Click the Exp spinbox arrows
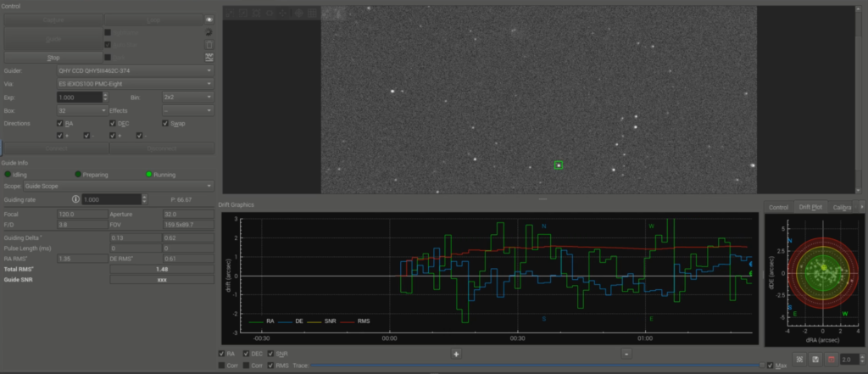The image size is (868, 374). (106, 97)
